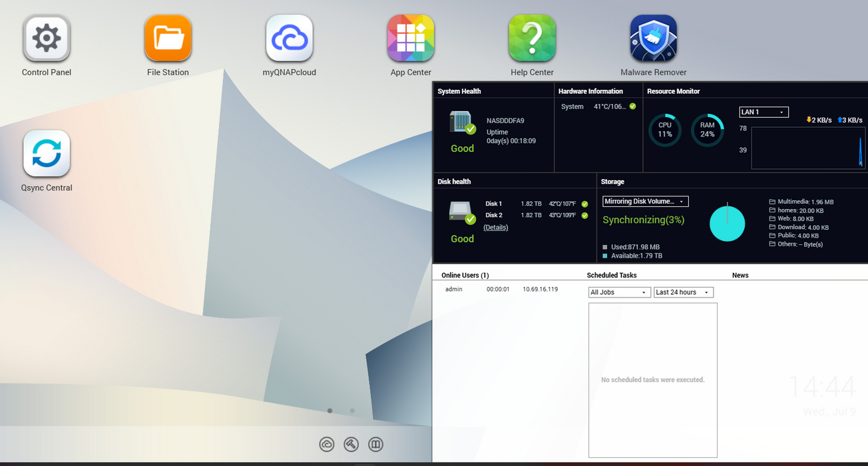Click the homes folder icon in Storage

(x=772, y=210)
